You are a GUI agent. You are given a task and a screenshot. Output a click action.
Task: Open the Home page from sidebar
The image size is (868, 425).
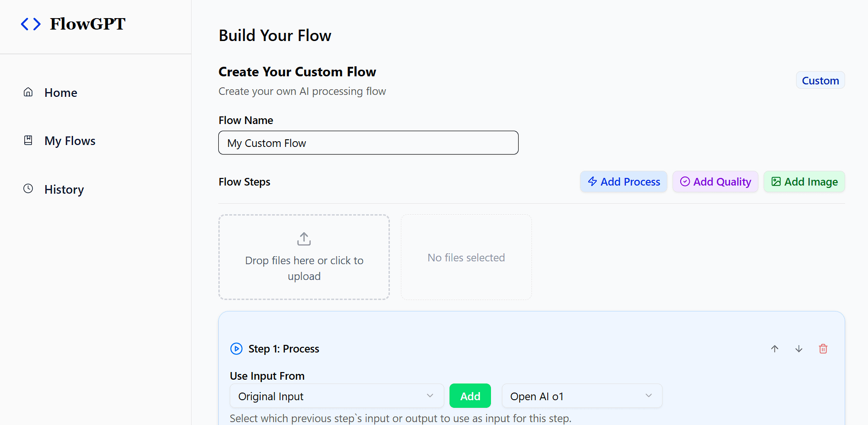(x=61, y=93)
